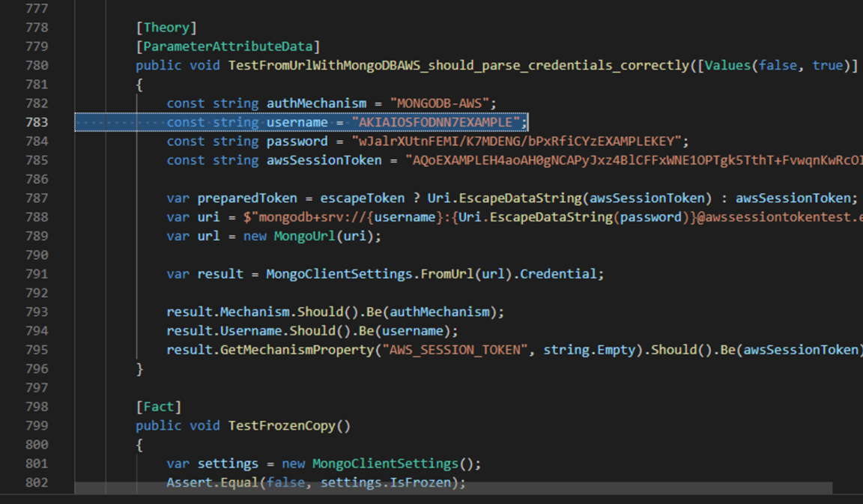This screenshot has height=504, width=863.
Task: Click the "AWS_SESSION_TOKEN" string literal
Action: (x=455, y=350)
